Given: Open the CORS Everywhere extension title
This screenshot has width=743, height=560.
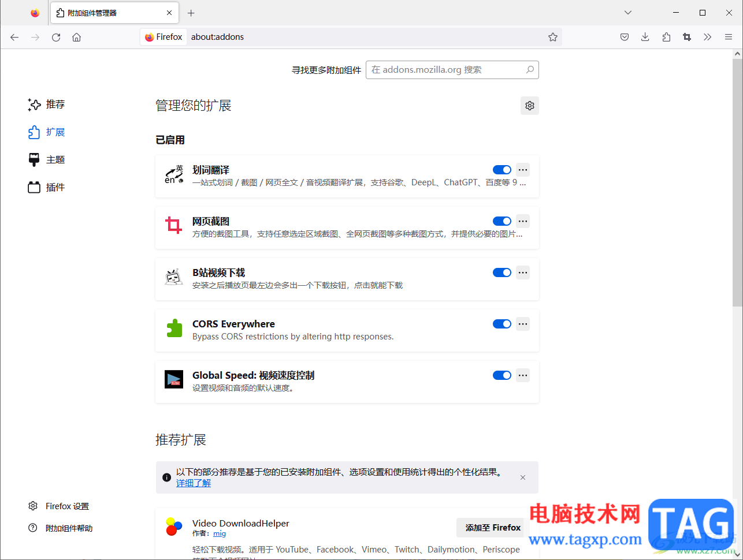Looking at the screenshot, I should click(233, 324).
